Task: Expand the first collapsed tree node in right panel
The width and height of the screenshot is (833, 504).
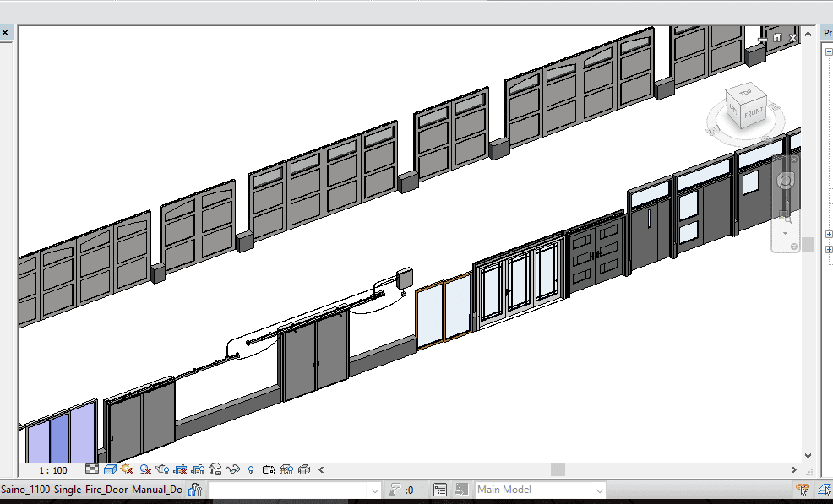Action: pyautogui.click(x=829, y=234)
